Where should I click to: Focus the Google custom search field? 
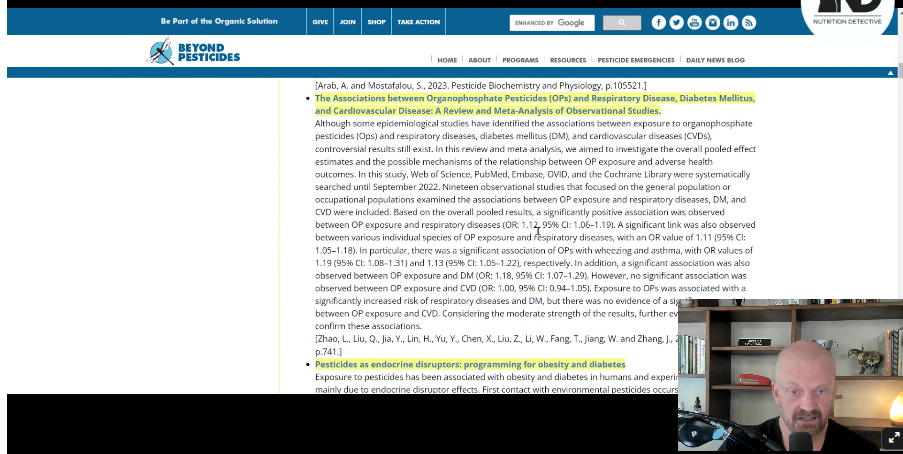click(x=552, y=22)
